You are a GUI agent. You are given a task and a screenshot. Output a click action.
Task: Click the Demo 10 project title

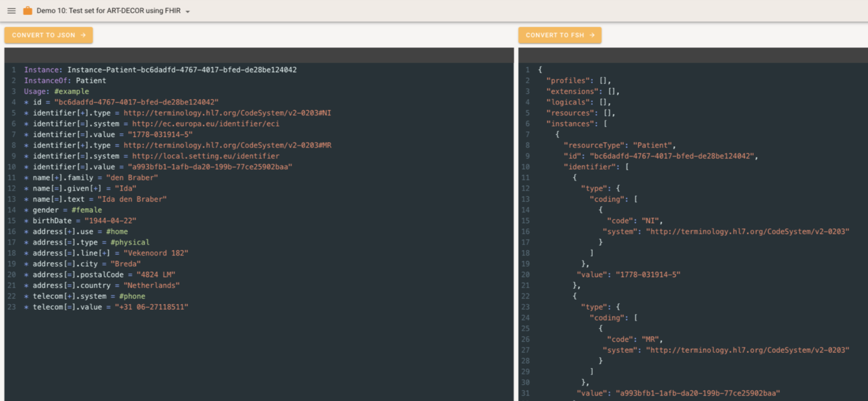point(108,10)
